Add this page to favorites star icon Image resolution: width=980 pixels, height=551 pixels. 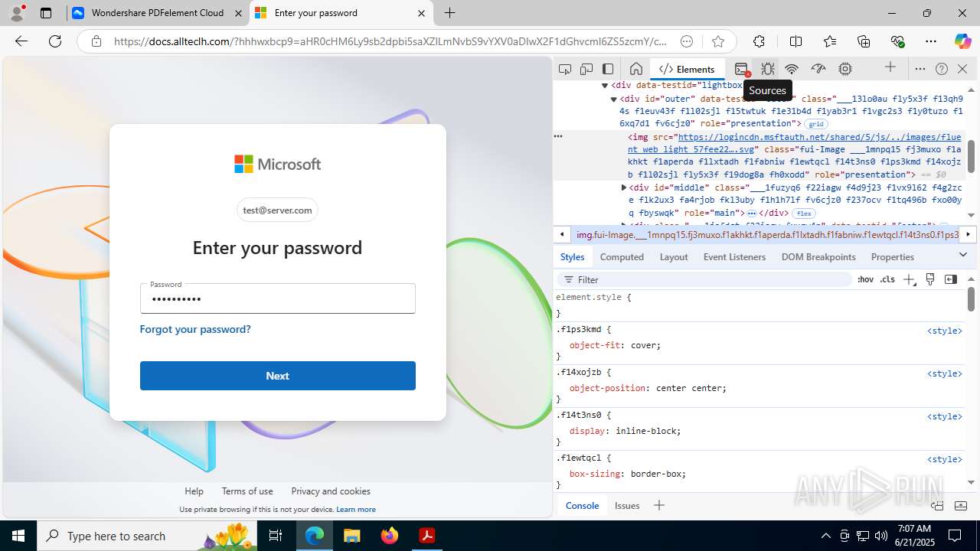tap(717, 41)
